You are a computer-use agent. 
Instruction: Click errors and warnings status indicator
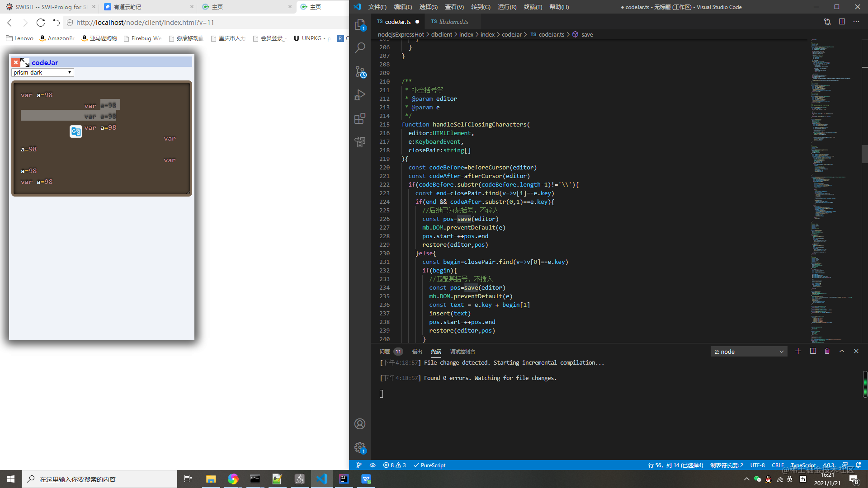click(394, 465)
